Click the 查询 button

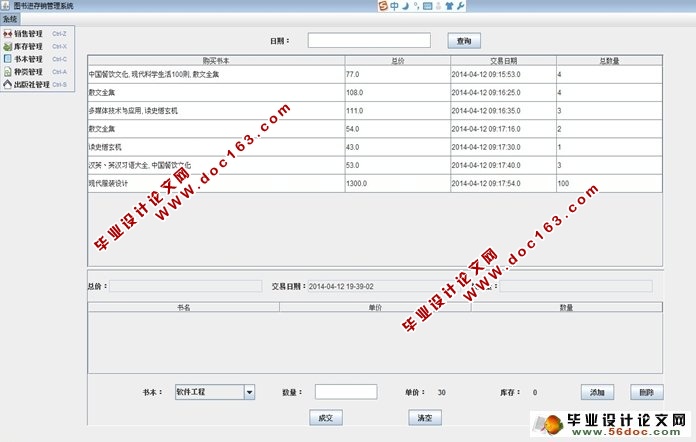464,41
